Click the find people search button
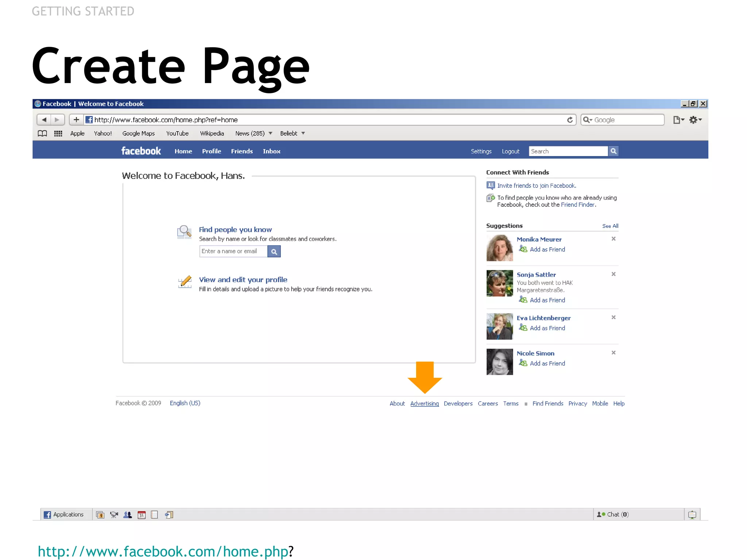The width and height of the screenshot is (747, 560). tap(274, 251)
